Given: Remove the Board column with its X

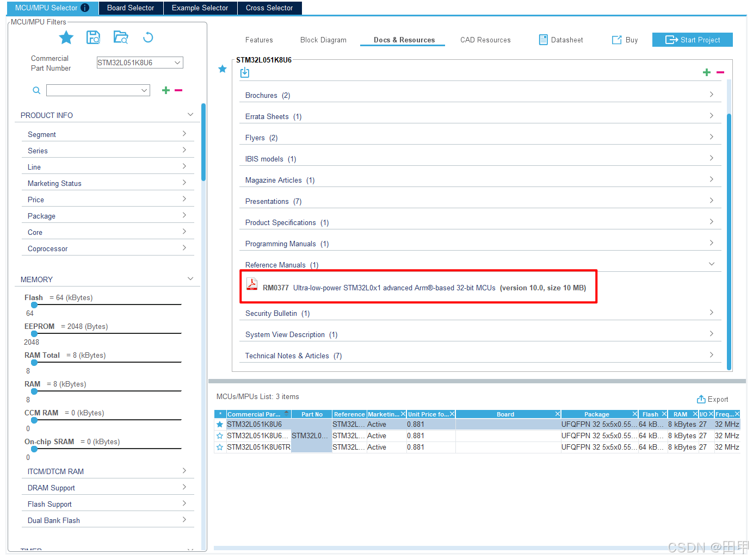Looking at the screenshot, I should 558,414.
